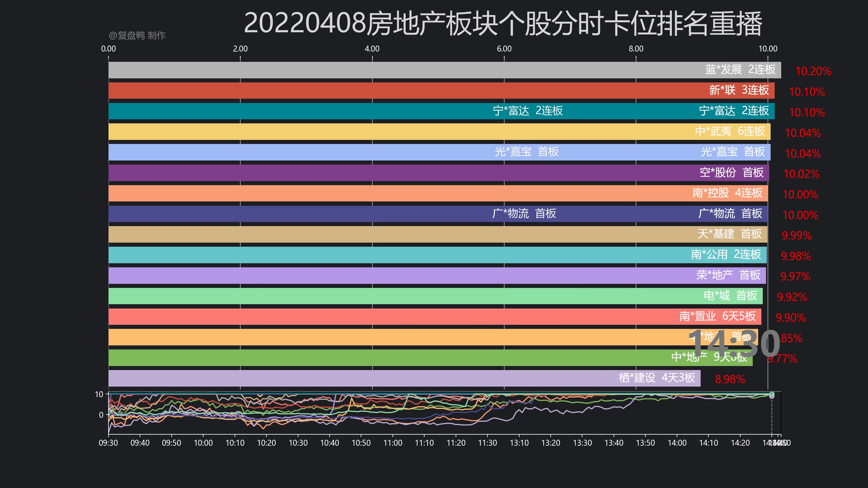Viewport: 868px width, 488px height.
Task: Click the 13:30 time label on timeline
Action: [x=583, y=442]
